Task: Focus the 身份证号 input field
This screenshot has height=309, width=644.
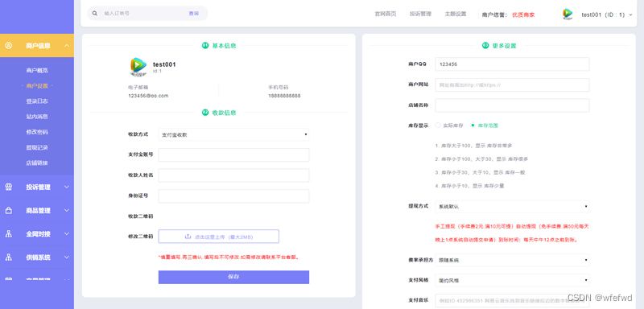Action: (233, 196)
